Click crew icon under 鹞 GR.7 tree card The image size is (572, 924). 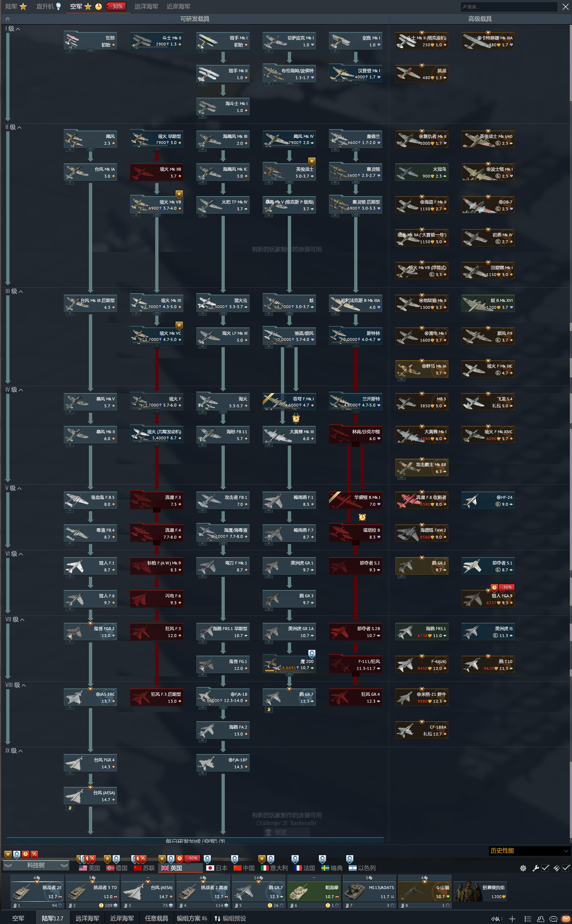pos(269,709)
